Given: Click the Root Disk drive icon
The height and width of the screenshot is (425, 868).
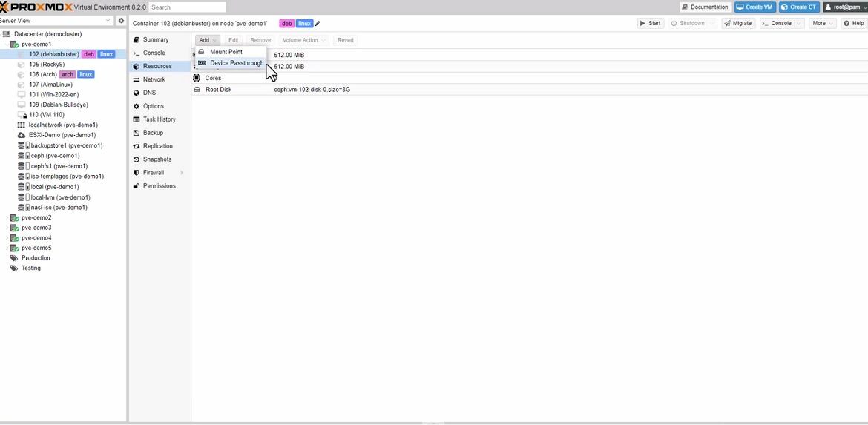Looking at the screenshot, I should tap(197, 89).
